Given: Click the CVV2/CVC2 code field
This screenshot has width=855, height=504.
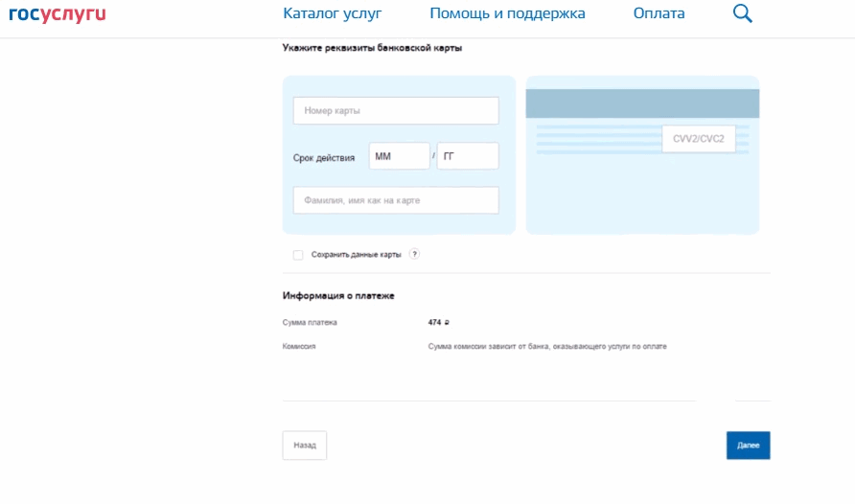Looking at the screenshot, I should tap(698, 139).
